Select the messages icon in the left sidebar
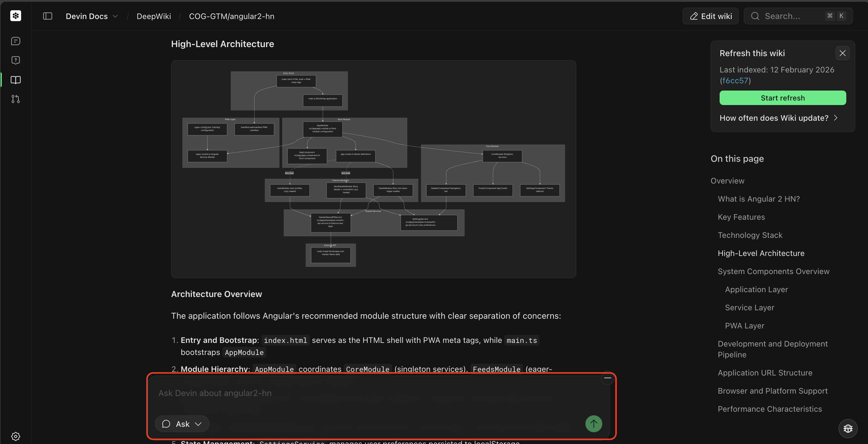Image resolution: width=868 pixels, height=444 pixels. [x=15, y=41]
